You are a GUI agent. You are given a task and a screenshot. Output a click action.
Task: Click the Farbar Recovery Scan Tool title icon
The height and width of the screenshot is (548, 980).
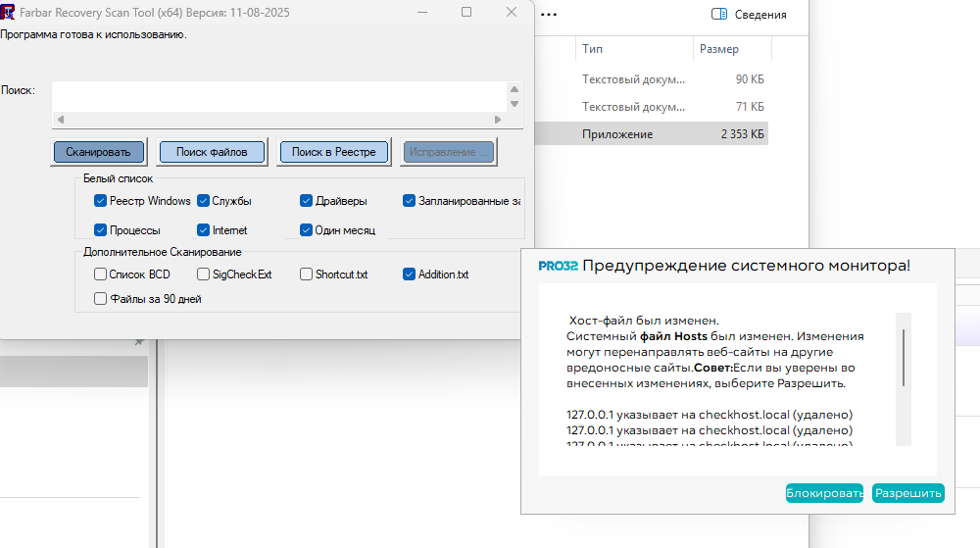pos(7,12)
